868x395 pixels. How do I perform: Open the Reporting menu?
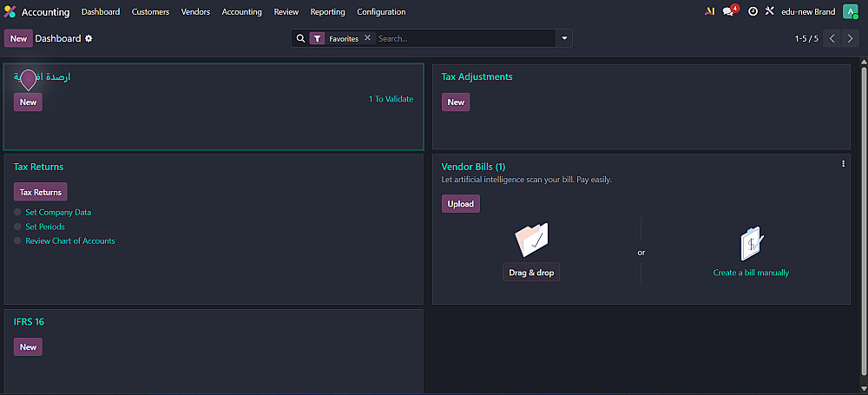328,11
